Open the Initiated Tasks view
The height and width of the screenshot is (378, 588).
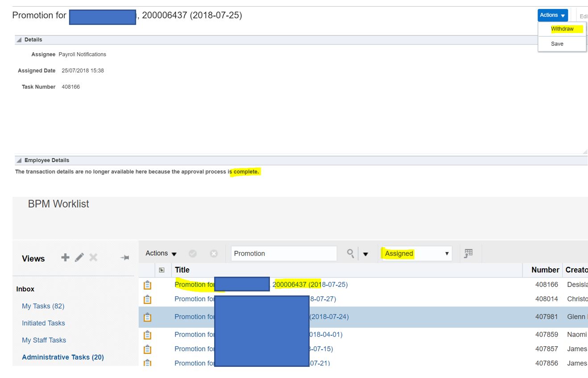43,323
